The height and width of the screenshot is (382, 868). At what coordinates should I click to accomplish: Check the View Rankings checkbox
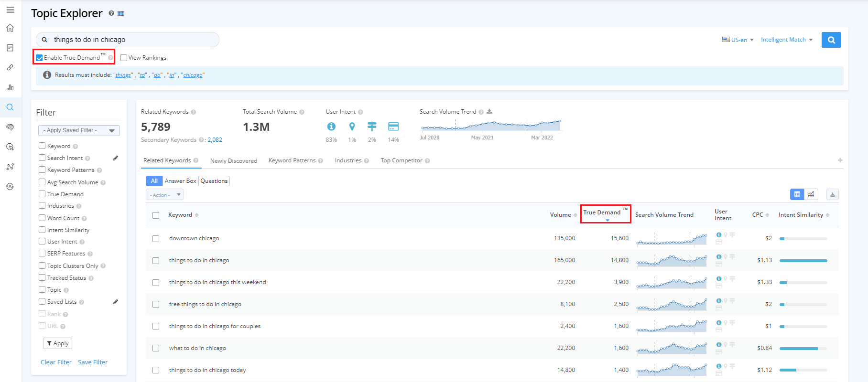coord(124,58)
